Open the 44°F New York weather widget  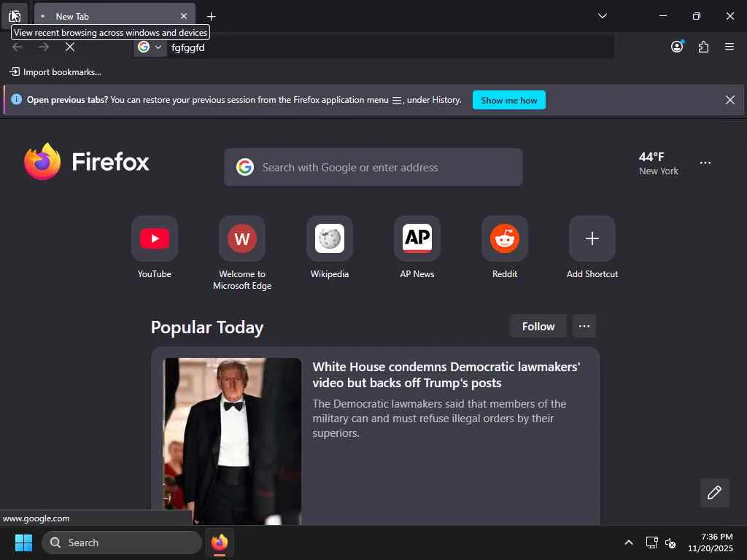(x=659, y=163)
